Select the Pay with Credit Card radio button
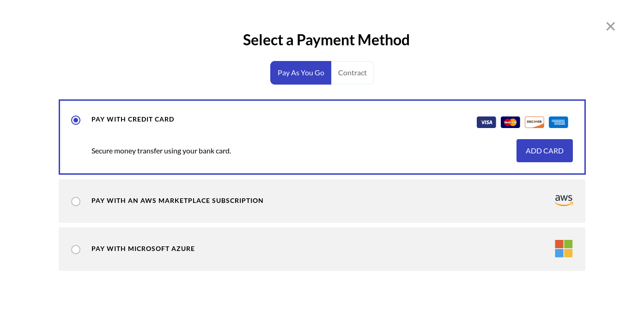 pos(76,120)
